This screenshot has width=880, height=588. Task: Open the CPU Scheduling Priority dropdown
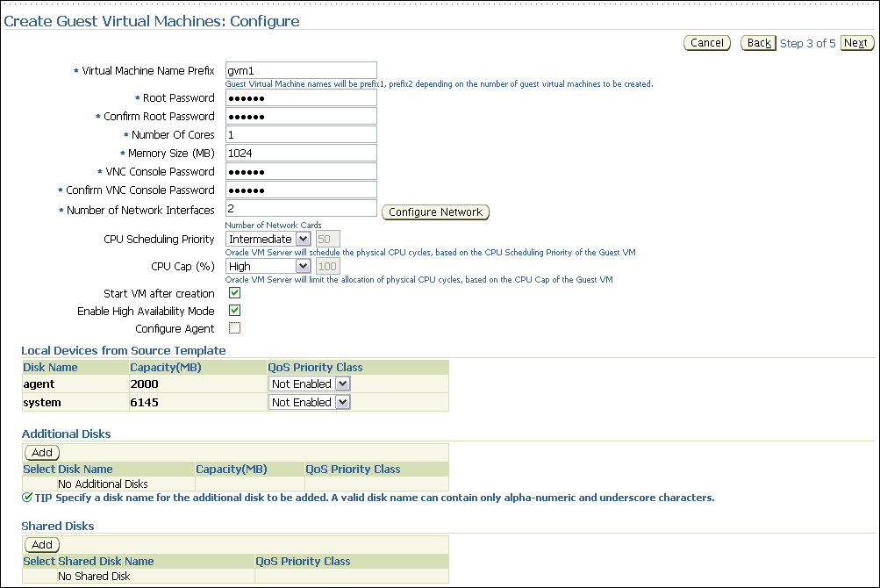(x=268, y=240)
